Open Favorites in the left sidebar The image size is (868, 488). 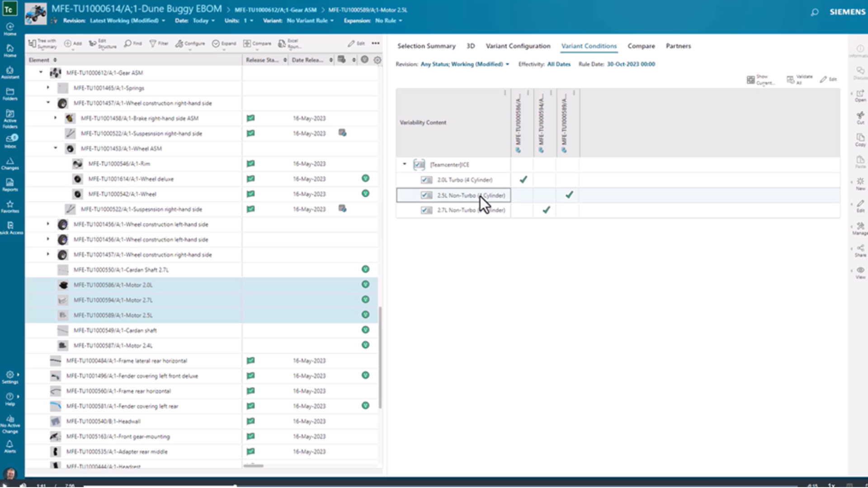coord(10,206)
